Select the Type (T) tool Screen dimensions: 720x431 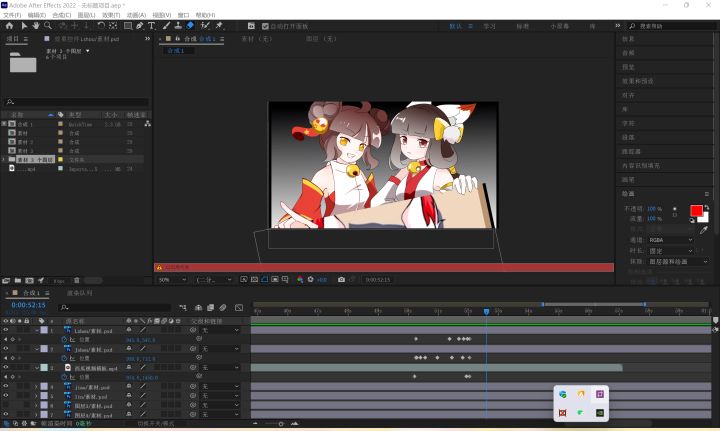coord(151,26)
